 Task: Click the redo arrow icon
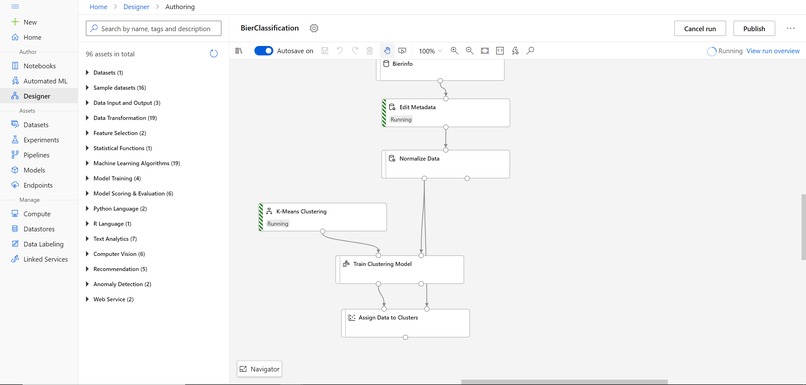[355, 51]
